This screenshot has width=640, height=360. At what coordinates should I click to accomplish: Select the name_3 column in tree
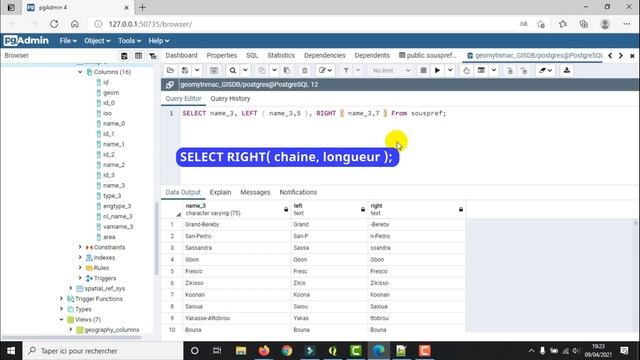pos(114,186)
